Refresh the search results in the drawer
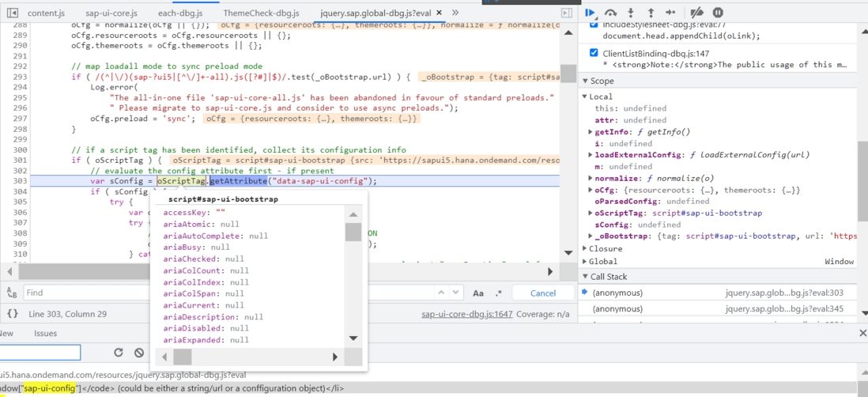868x397 pixels. click(x=118, y=353)
